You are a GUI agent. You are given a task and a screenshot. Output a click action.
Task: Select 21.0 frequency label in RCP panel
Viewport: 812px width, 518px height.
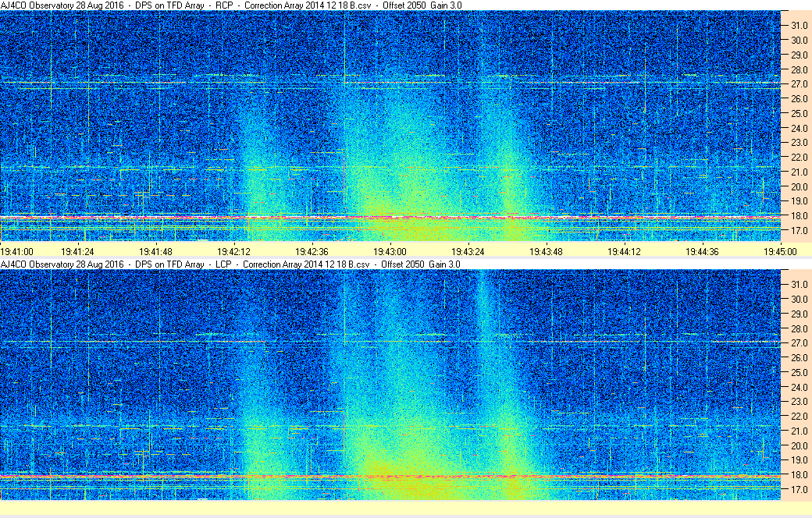[x=799, y=172]
